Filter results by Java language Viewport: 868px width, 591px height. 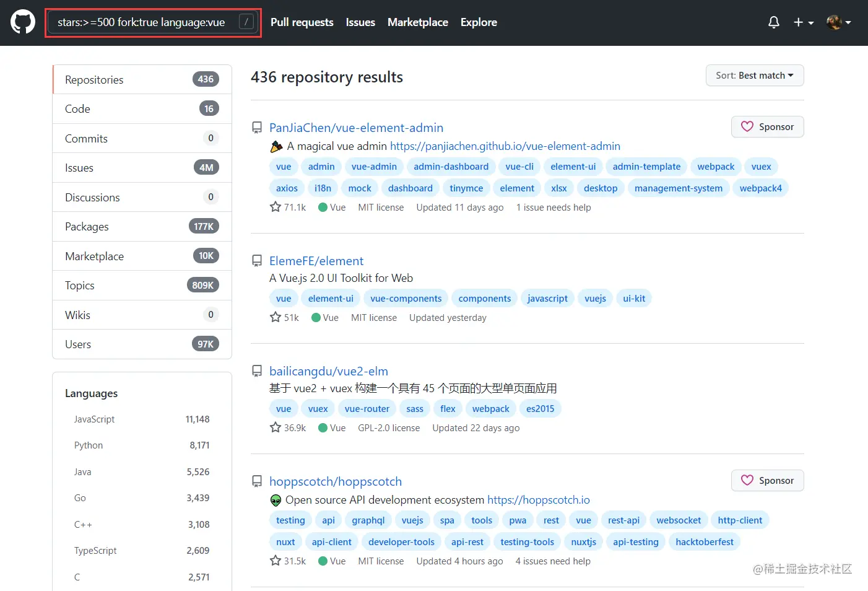(142, 472)
